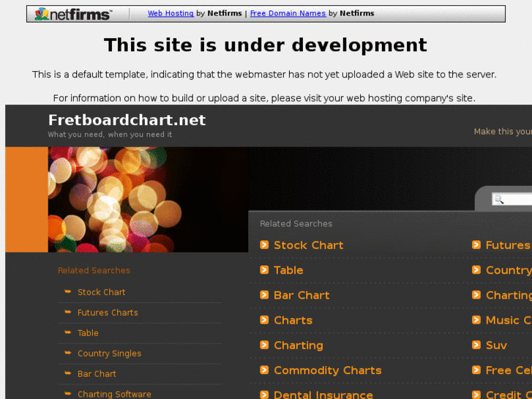Screen dimensions: 532x399
Task: Click the small arrow beside Charting Software
Action: coord(68,394)
